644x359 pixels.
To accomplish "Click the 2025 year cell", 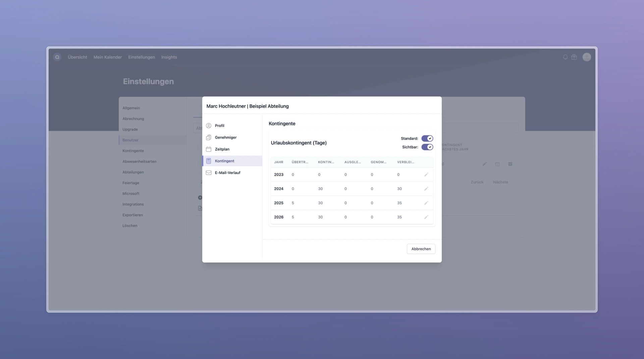I will 279,203.
